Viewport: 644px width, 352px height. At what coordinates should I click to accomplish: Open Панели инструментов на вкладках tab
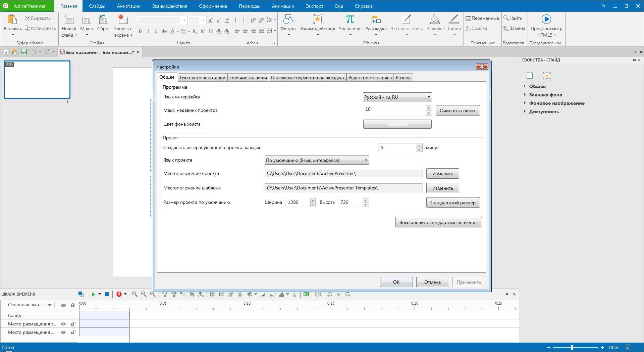pyautogui.click(x=308, y=78)
